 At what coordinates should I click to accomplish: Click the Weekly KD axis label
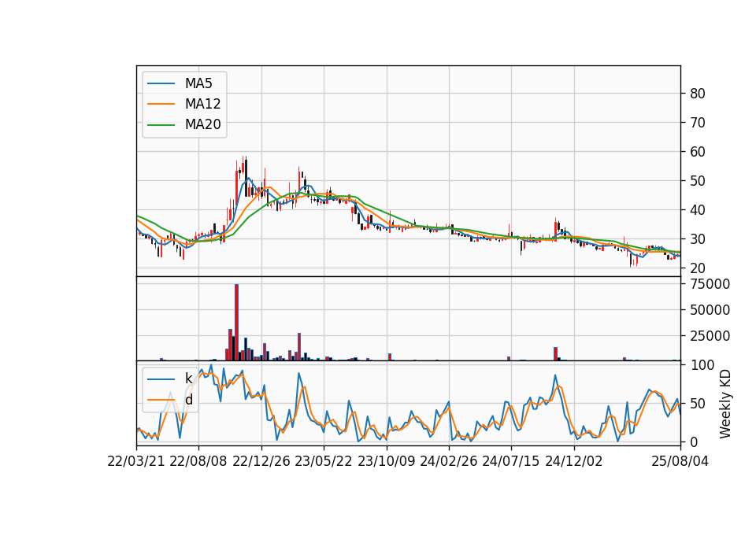point(724,404)
